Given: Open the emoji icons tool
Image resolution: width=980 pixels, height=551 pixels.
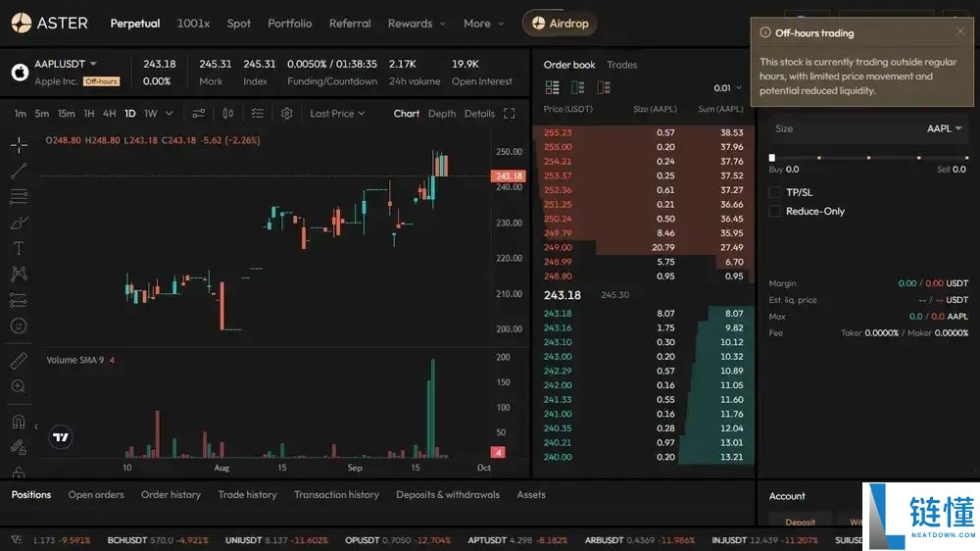Looking at the screenshot, I should tap(19, 326).
